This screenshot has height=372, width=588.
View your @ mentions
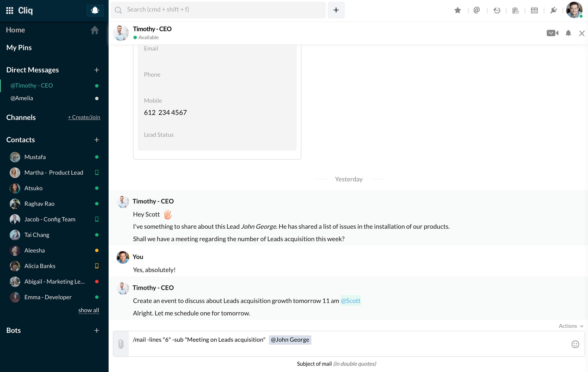[x=476, y=10]
